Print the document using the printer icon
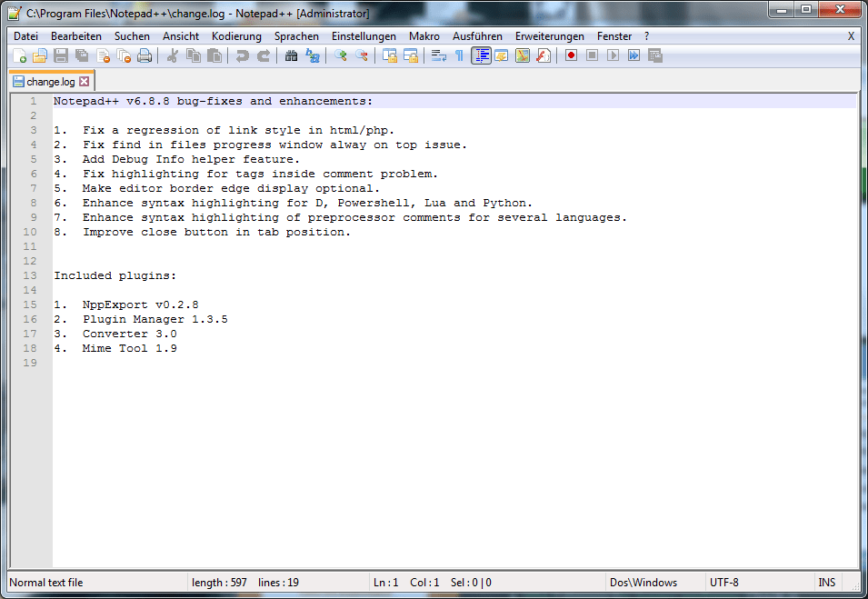868x599 pixels. tap(143, 55)
